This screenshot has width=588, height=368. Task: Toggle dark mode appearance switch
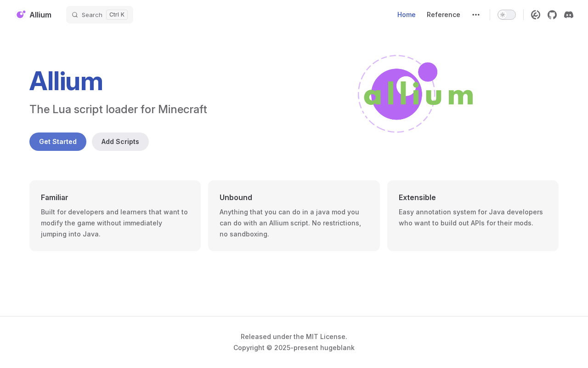[506, 15]
